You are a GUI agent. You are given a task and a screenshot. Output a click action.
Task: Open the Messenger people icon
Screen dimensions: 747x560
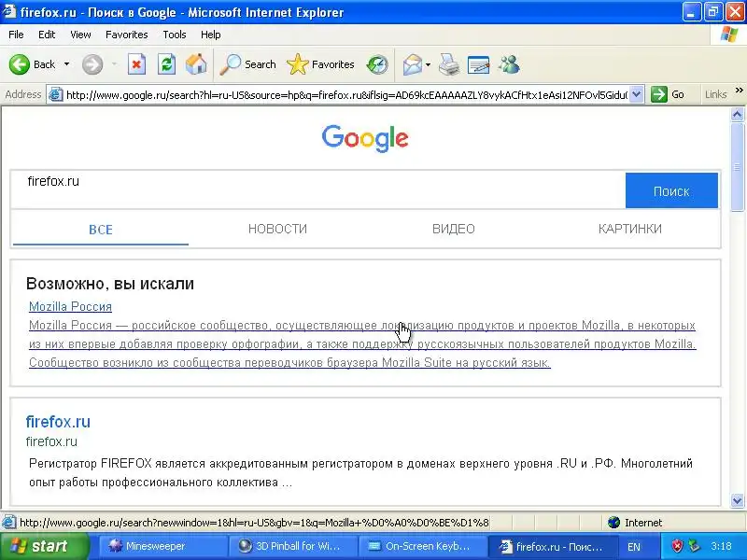pos(509,64)
